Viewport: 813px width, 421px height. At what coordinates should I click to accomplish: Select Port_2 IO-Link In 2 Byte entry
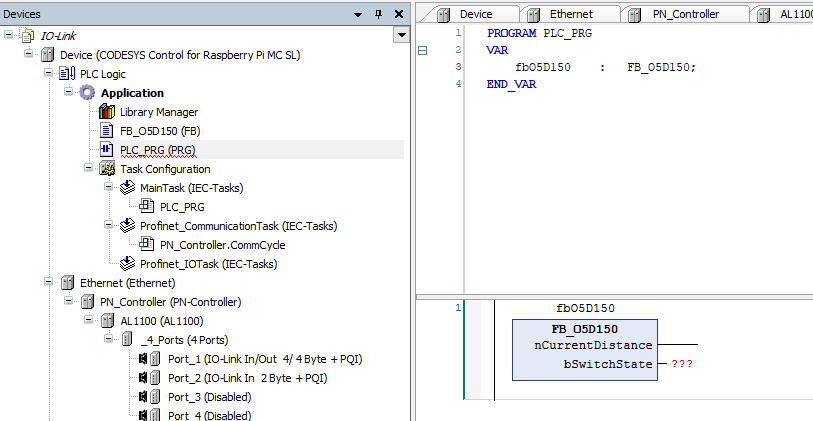pyautogui.click(x=247, y=378)
